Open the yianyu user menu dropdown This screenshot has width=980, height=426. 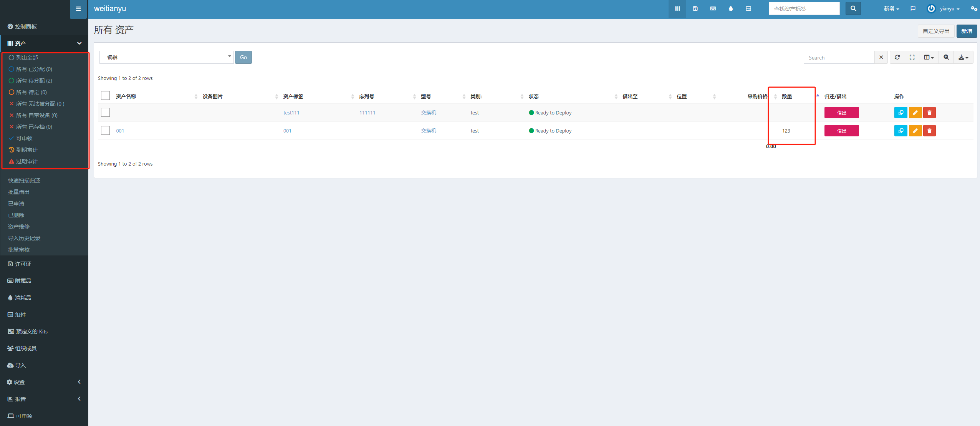tap(944, 8)
